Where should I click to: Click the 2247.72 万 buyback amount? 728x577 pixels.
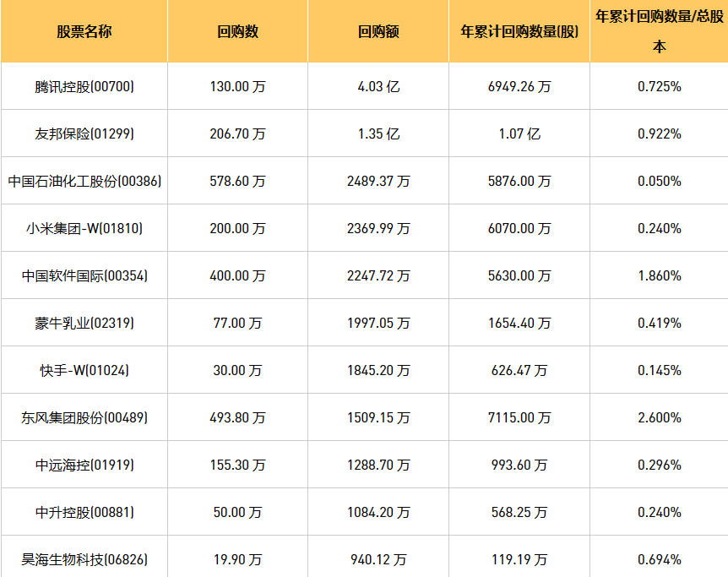point(378,276)
